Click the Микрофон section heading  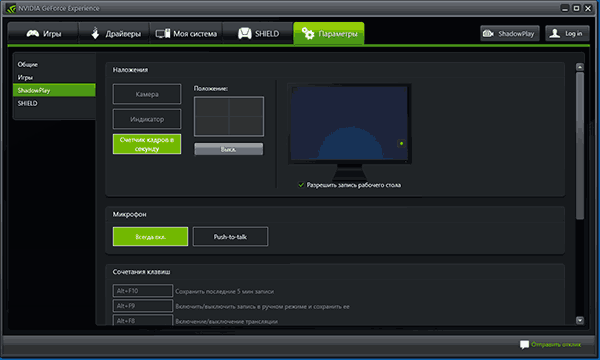click(129, 214)
